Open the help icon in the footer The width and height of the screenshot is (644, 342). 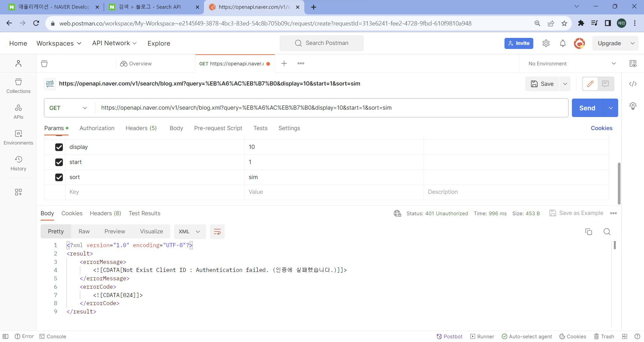pos(637,336)
